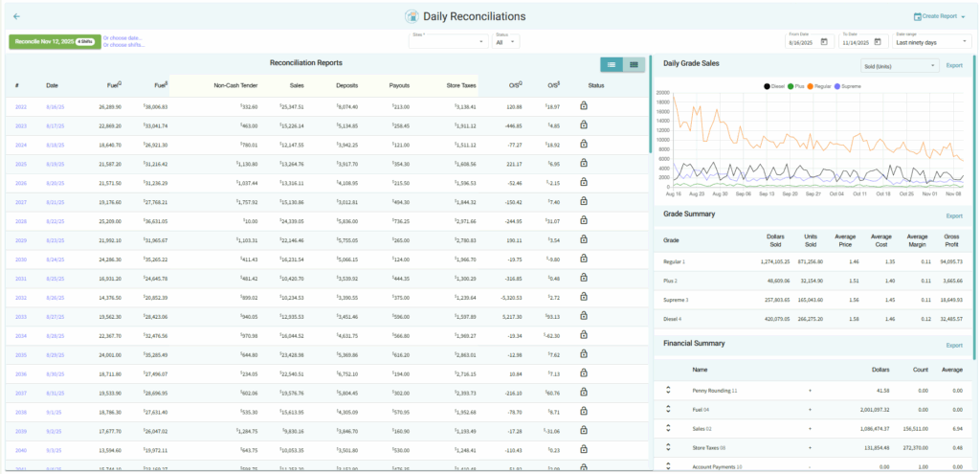Click Export link in Grade Summary
This screenshot has width=980, height=474.
pyautogui.click(x=954, y=216)
